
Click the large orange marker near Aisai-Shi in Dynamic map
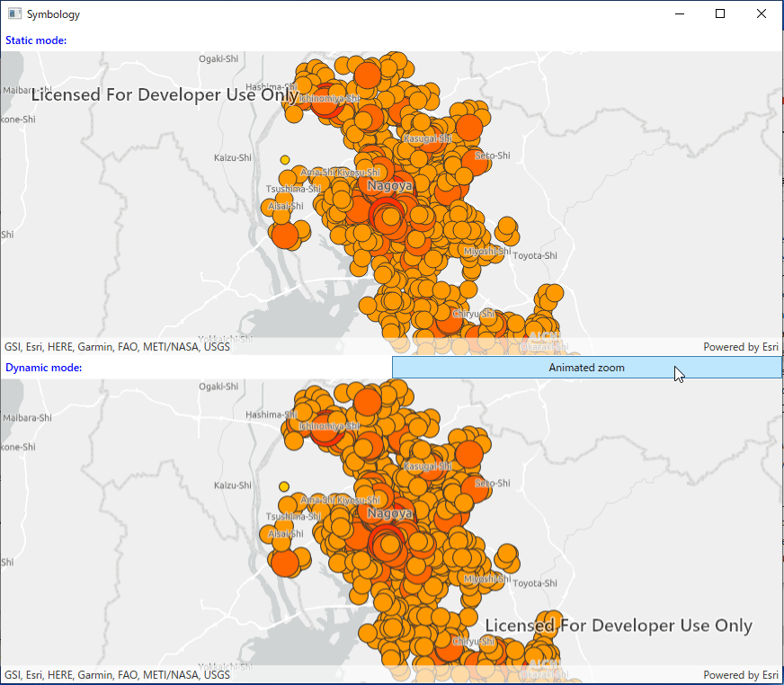point(283,563)
